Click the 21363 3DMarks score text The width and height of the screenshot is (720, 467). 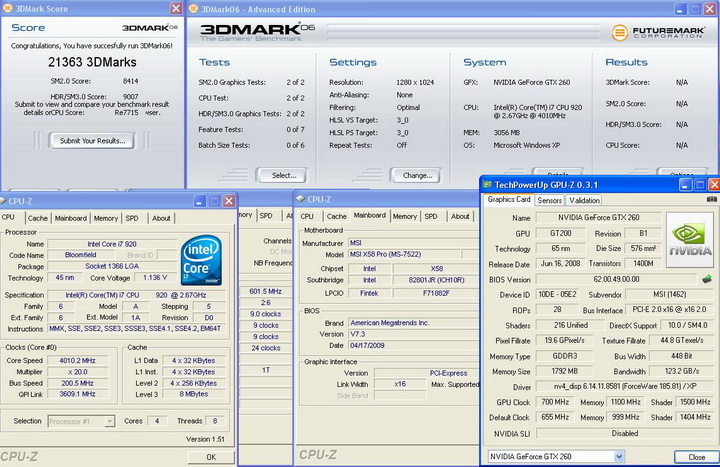[x=92, y=62]
